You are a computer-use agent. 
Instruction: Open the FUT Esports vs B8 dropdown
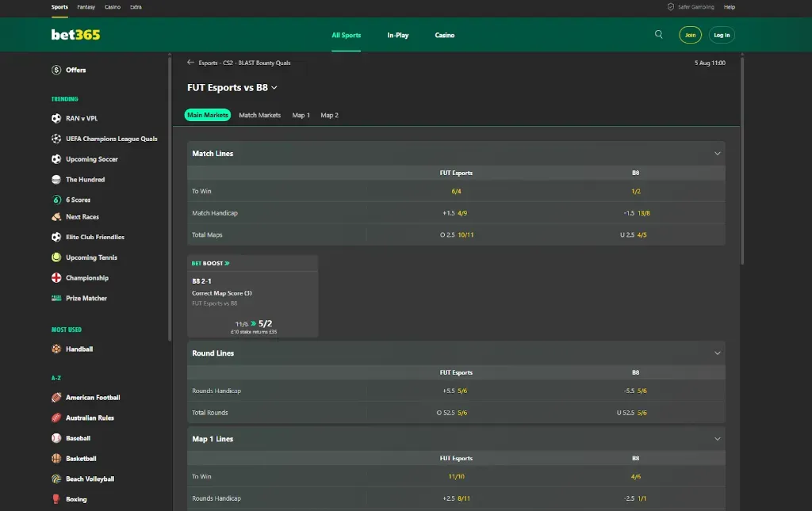pos(274,88)
